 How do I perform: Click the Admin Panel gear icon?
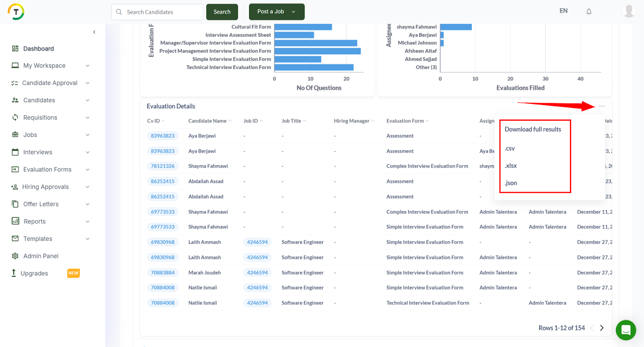[15, 256]
